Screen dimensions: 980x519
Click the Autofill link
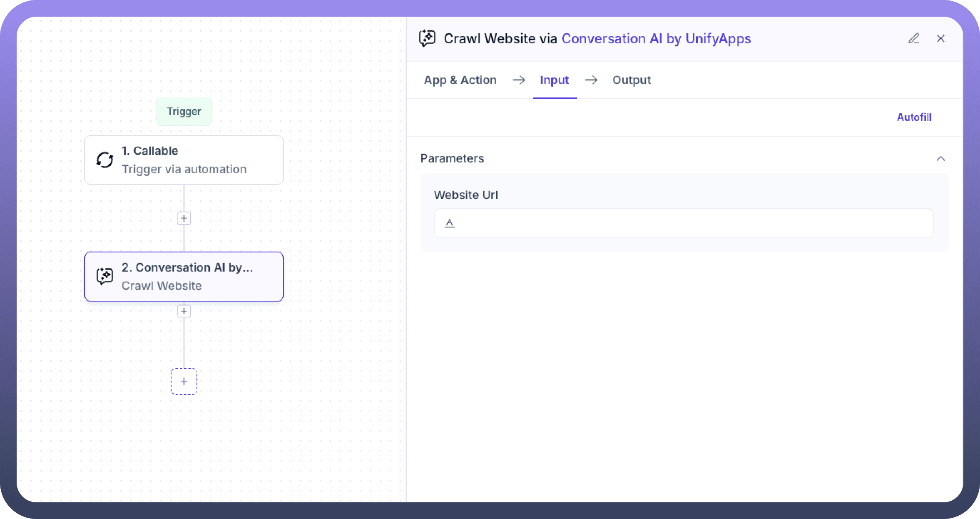tap(914, 117)
